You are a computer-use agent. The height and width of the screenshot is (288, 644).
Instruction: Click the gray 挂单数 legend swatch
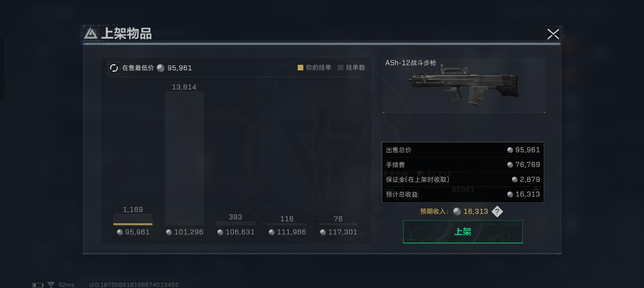tap(340, 68)
